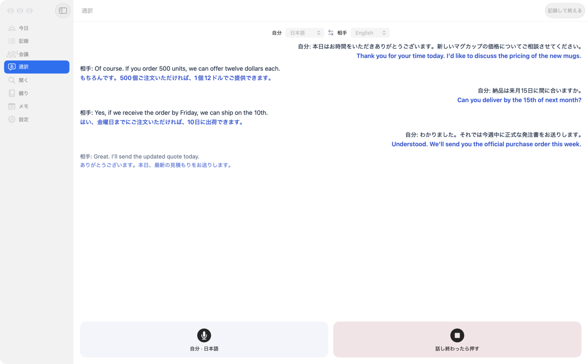Viewport: 588px width, 364px height.
Task: Click the speech bubble icon beside 通訳
Action: tap(12, 67)
